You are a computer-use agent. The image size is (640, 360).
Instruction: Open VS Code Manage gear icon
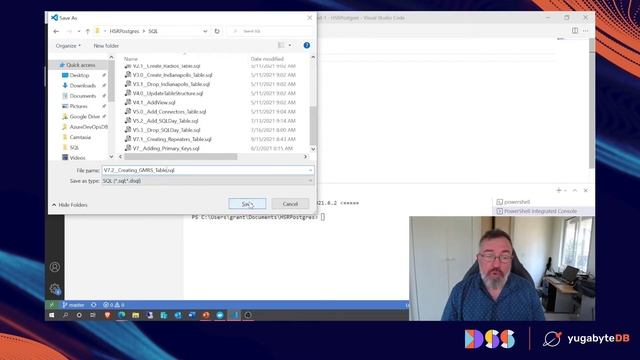[55, 289]
